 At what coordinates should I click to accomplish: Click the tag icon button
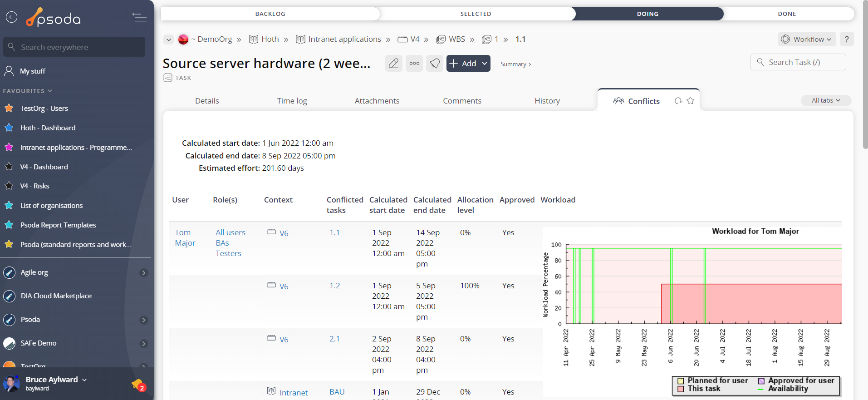click(x=435, y=63)
